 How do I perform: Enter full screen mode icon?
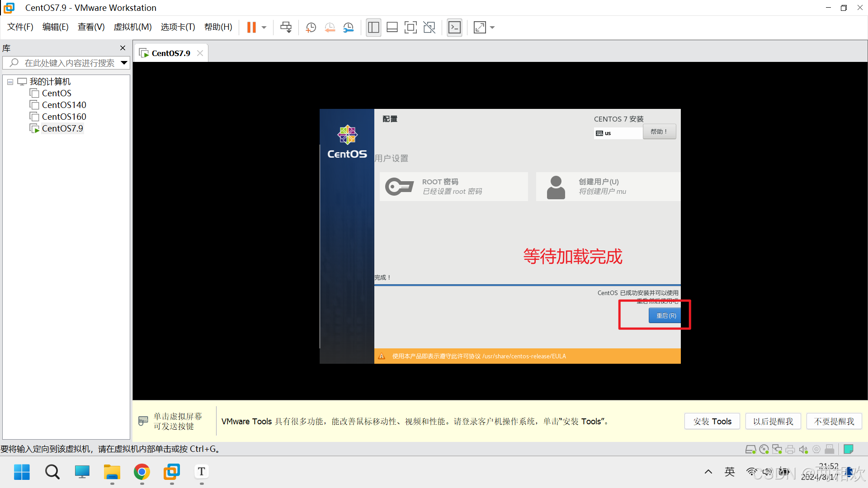coord(410,28)
